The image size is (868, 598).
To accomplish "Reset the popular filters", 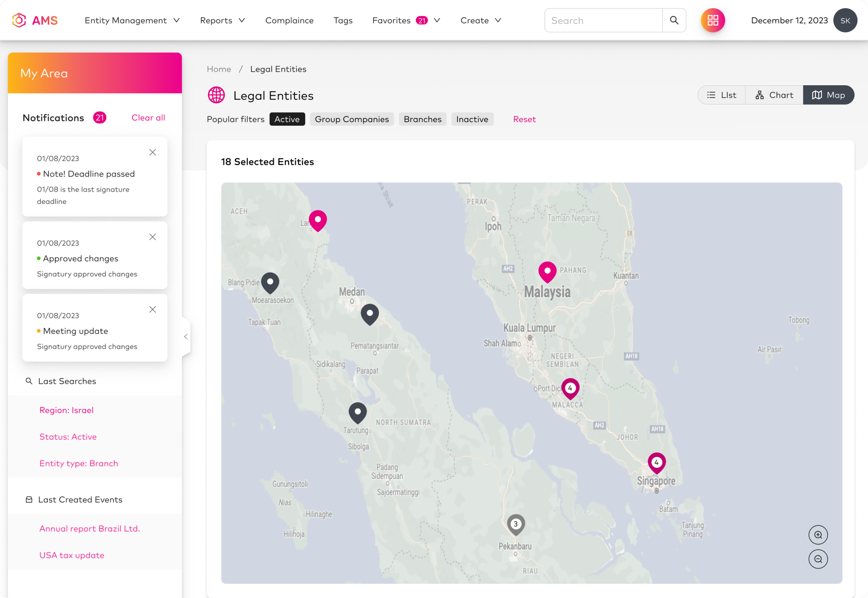I will 524,119.
